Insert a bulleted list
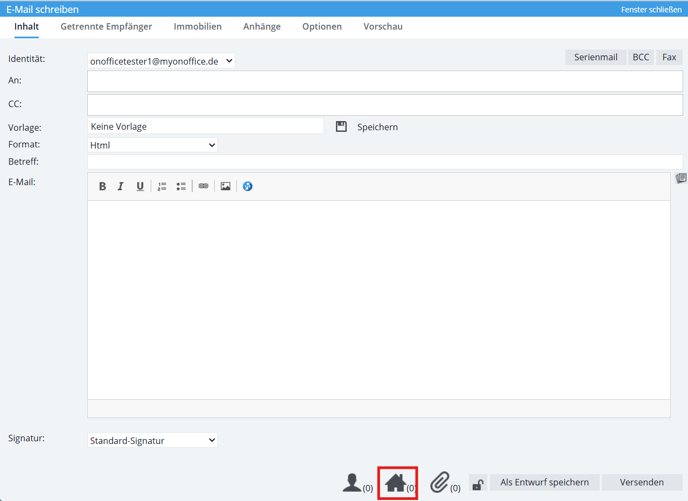Screen dimensions: 688x501 (x=181, y=186)
